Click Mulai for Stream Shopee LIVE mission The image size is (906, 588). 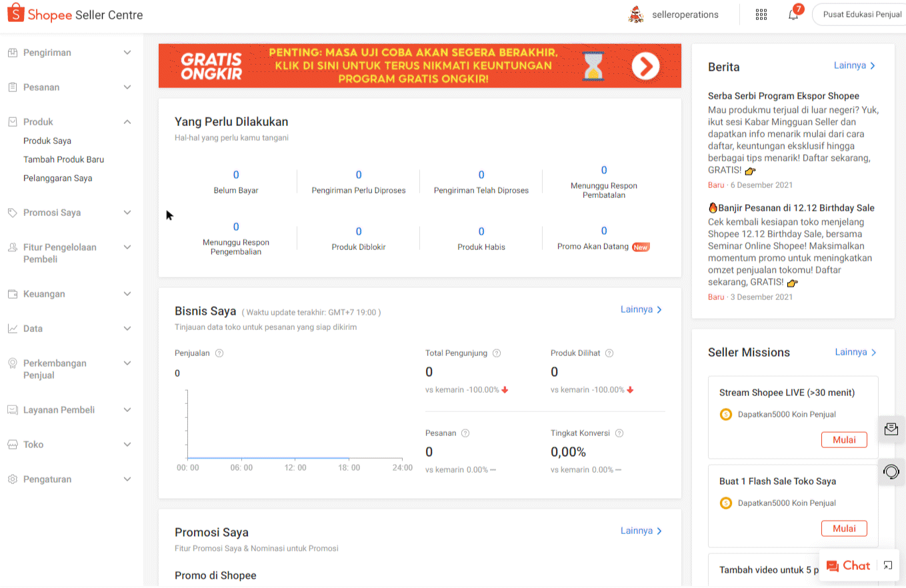coord(843,440)
